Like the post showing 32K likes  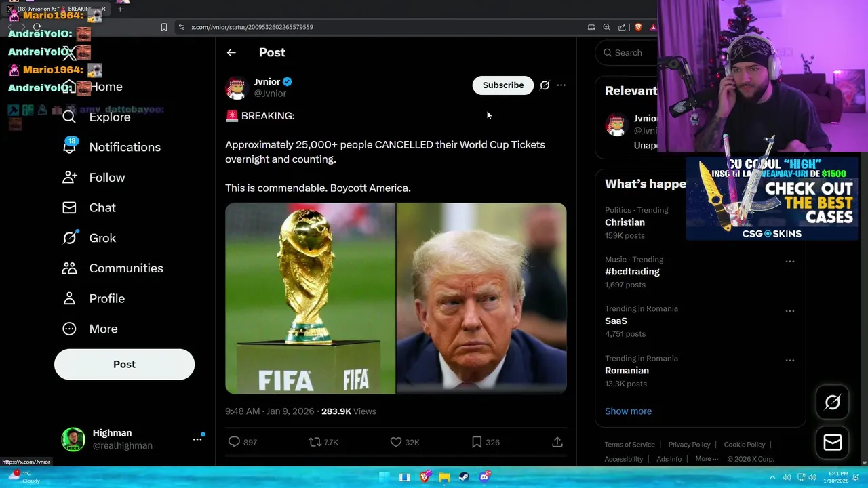(396, 442)
